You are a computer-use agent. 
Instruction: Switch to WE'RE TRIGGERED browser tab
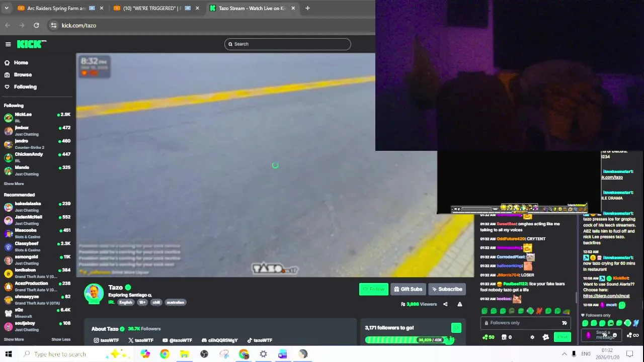tap(156, 8)
